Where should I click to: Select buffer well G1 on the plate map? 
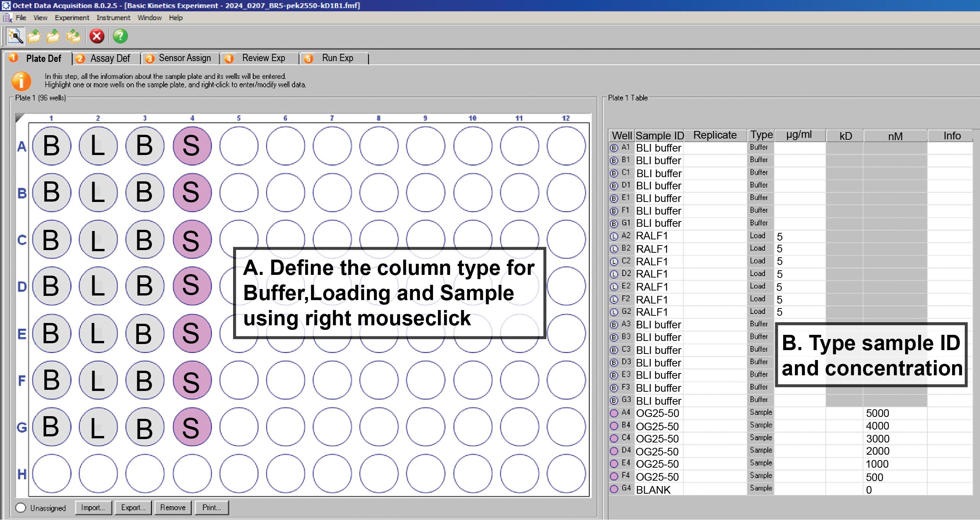51,427
